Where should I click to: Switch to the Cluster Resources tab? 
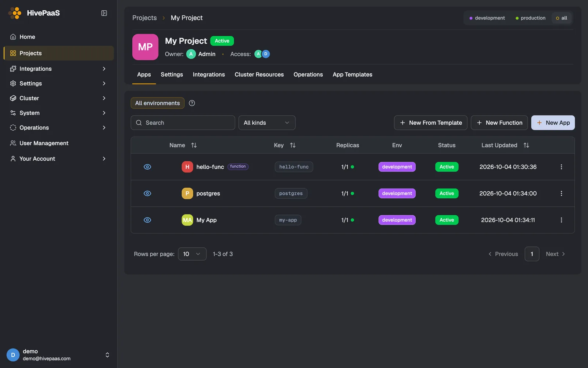[x=259, y=74]
